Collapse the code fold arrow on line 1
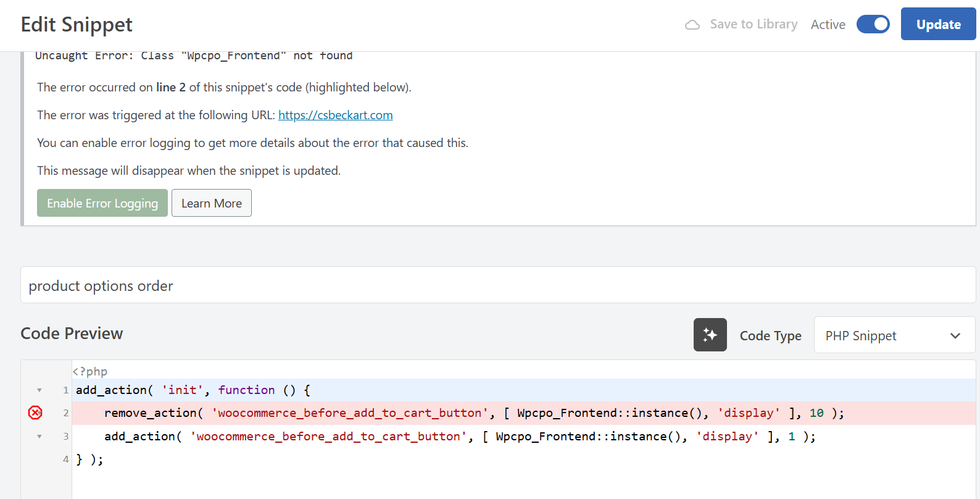Viewport: 980px width, 499px height. tap(39, 390)
